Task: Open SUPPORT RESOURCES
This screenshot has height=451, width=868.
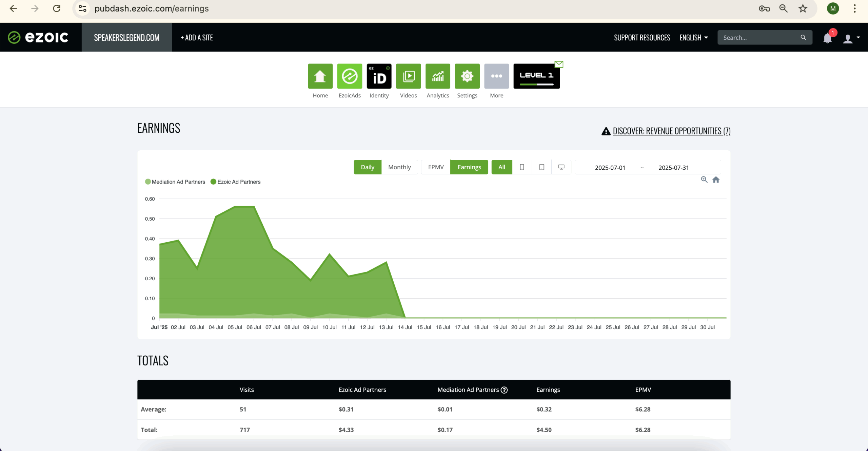Action: pyautogui.click(x=642, y=37)
